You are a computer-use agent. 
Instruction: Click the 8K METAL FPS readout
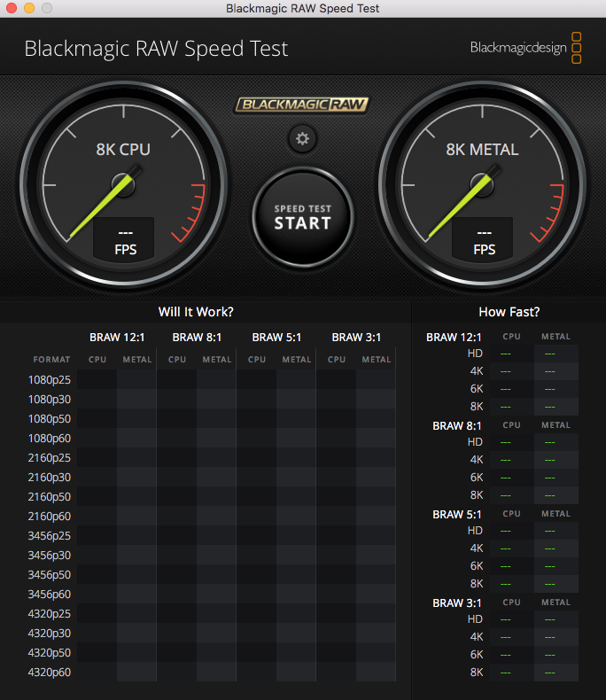(x=483, y=241)
